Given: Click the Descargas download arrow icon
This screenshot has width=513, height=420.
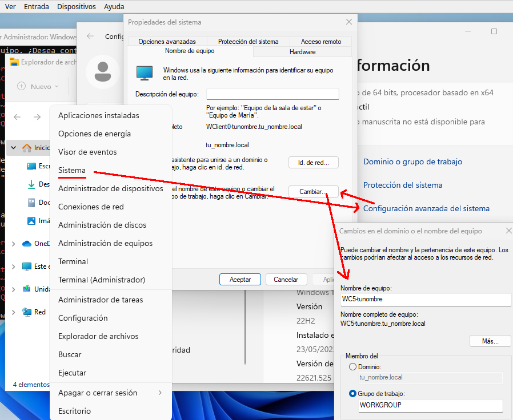Looking at the screenshot, I should (x=32, y=184).
